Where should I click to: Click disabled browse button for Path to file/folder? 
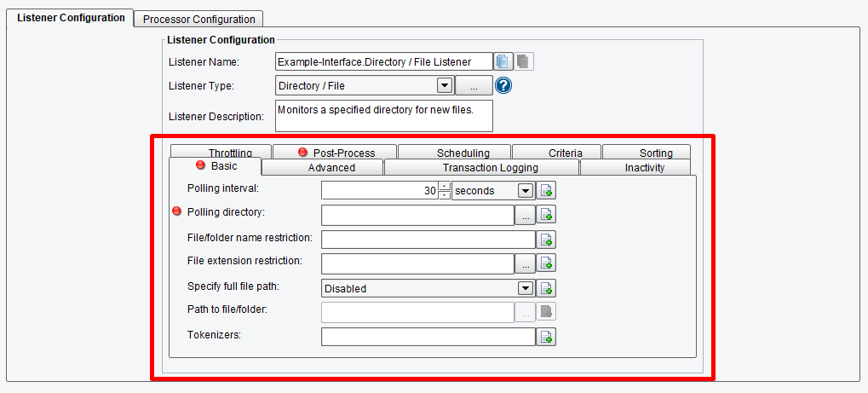pyautogui.click(x=526, y=313)
